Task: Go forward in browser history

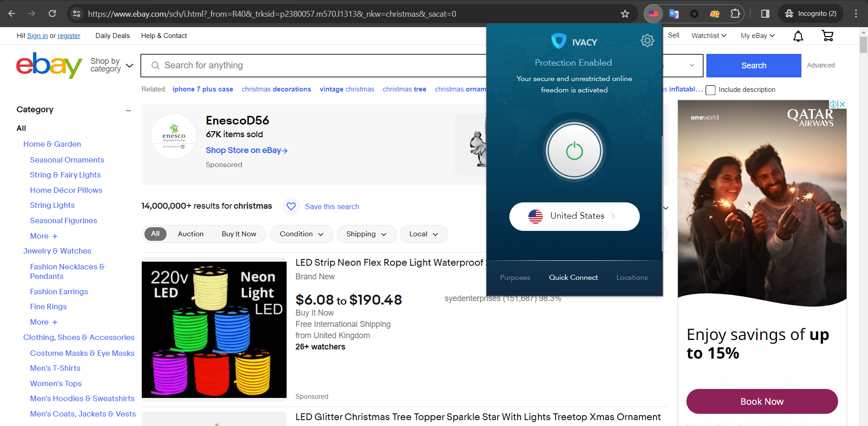Action: (x=32, y=14)
